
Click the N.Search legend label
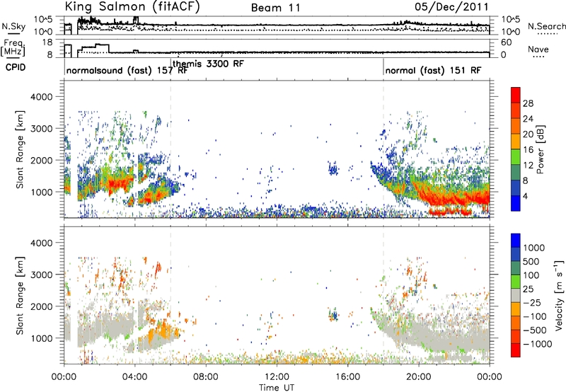tap(547, 26)
